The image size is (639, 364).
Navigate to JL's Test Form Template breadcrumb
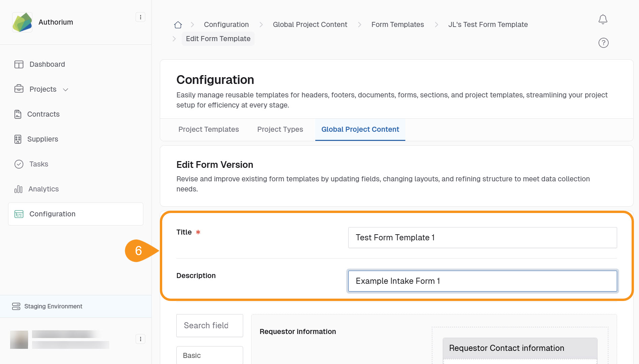488,24
